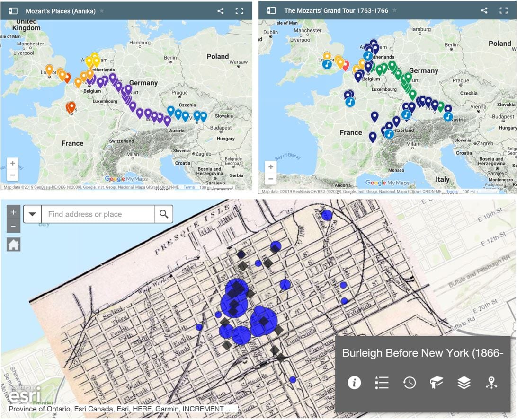Click the search magnifier on the Esri map

tap(164, 214)
